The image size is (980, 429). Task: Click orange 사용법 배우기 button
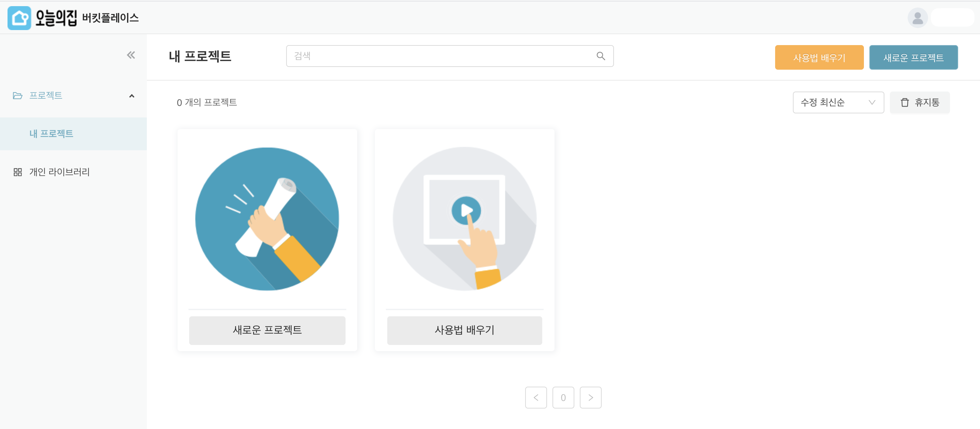(819, 57)
